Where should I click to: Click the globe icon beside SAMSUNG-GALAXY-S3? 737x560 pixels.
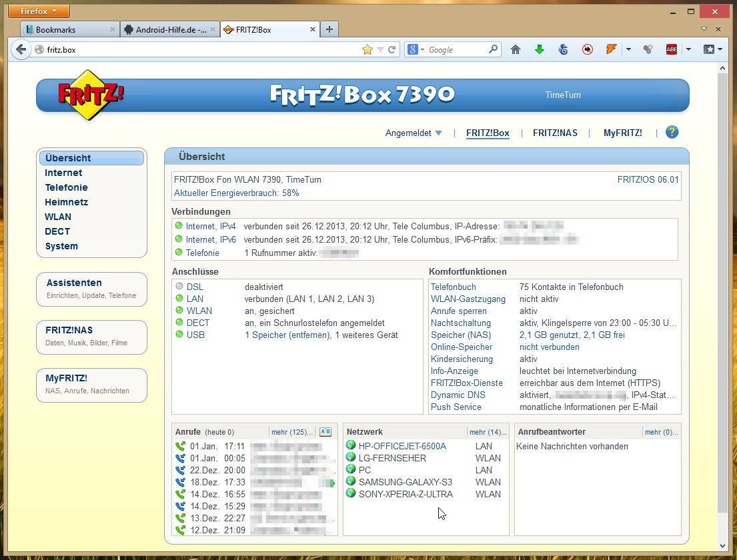pyautogui.click(x=351, y=481)
